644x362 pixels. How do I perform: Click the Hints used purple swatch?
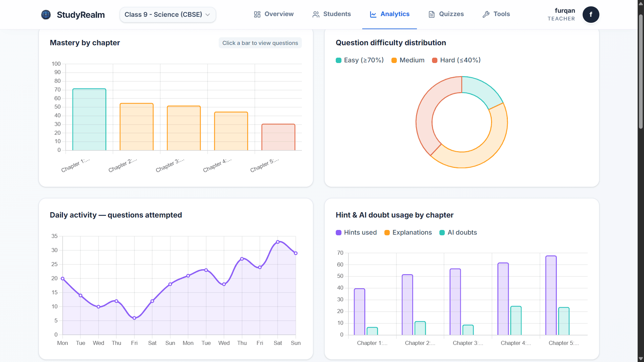(338, 233)
